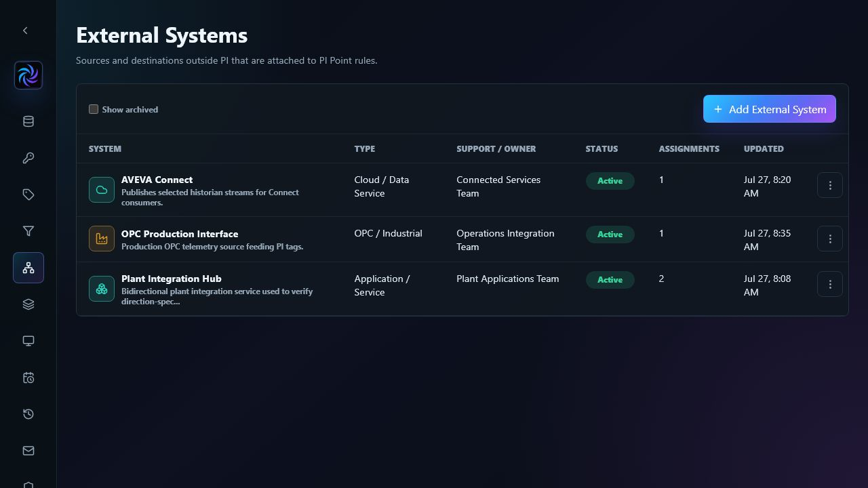Open the OPC Production Interface name
868x488 pixels.
pos(180,234)
